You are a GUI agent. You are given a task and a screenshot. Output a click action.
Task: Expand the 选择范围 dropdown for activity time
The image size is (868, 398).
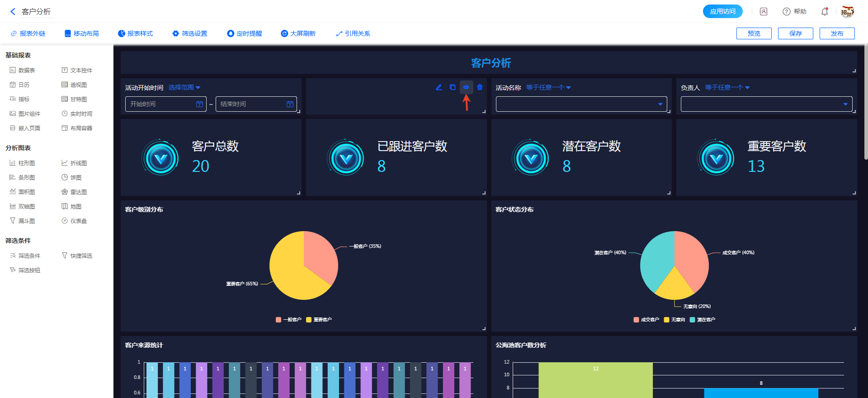pyautogui.click(x=184, y=88)
